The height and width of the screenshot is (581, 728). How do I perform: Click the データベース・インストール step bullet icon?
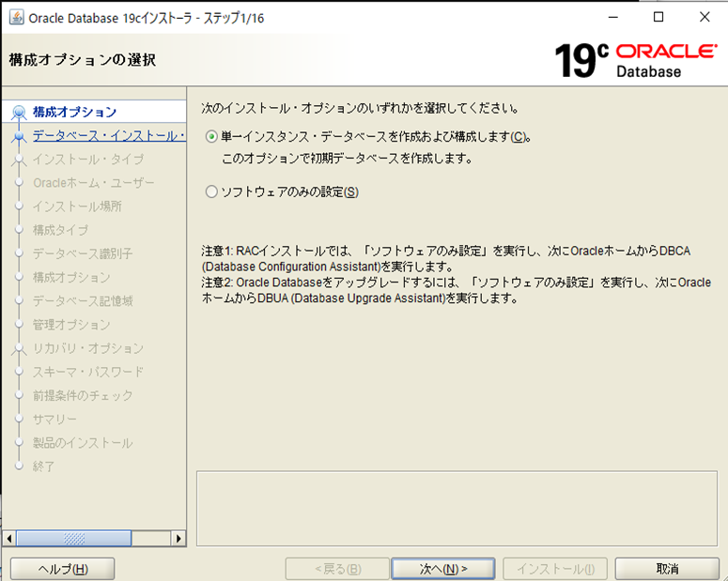[18, 136]
